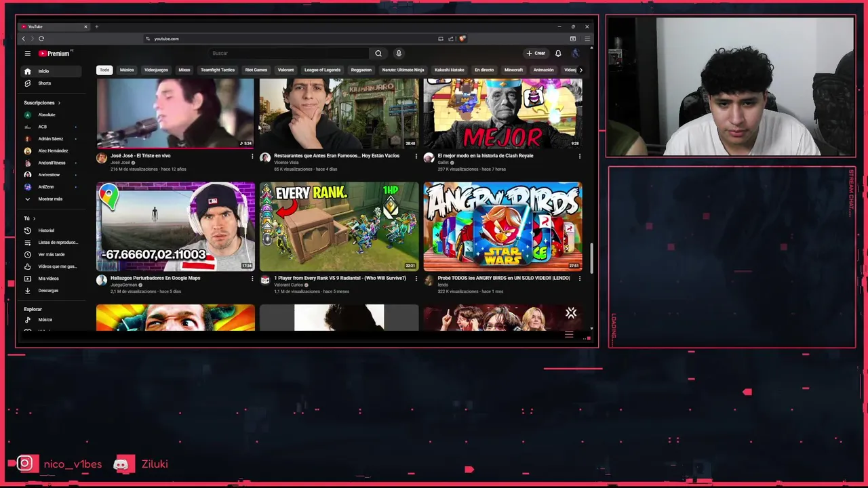Close the YouTube browser tab
Viewport: 868px width, 488px height.
[x=85, y=26]
